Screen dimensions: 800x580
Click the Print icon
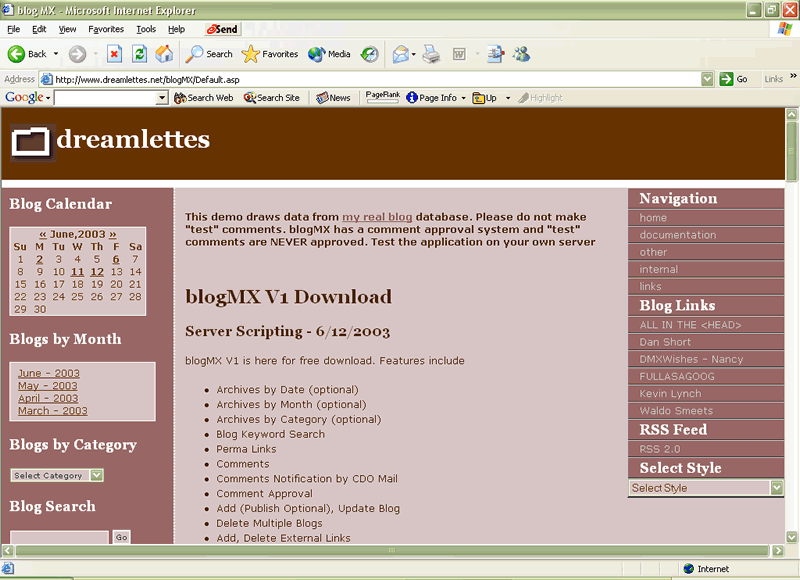(x=431, y=54)
